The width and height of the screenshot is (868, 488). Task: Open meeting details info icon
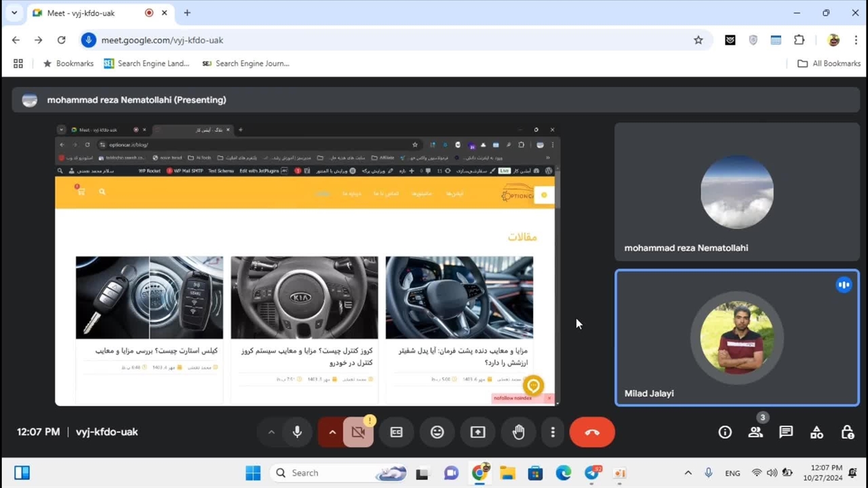pyautogui.click(x=725, y=432)
